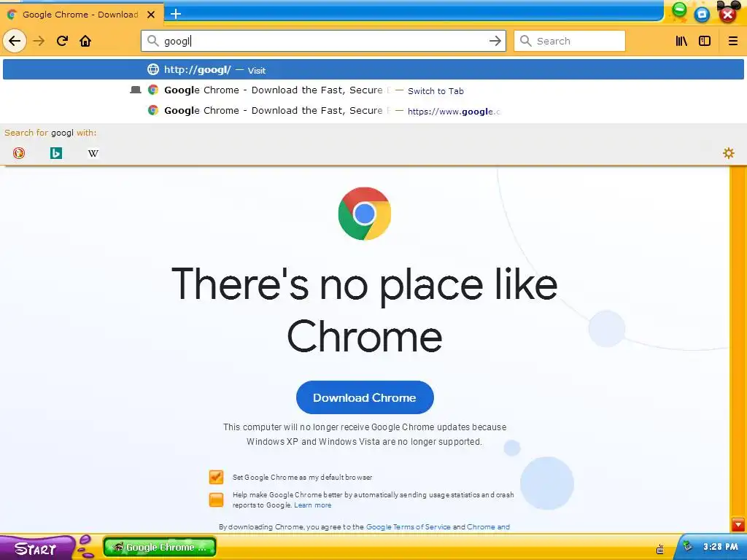747x560 pixels.
Task: Enable sending usage statistics checkbox
Action: click(216, 499)
